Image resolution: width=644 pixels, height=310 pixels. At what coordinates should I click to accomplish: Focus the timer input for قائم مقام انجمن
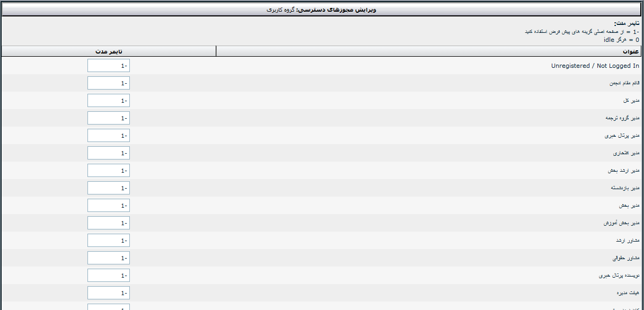coord(109,83)
